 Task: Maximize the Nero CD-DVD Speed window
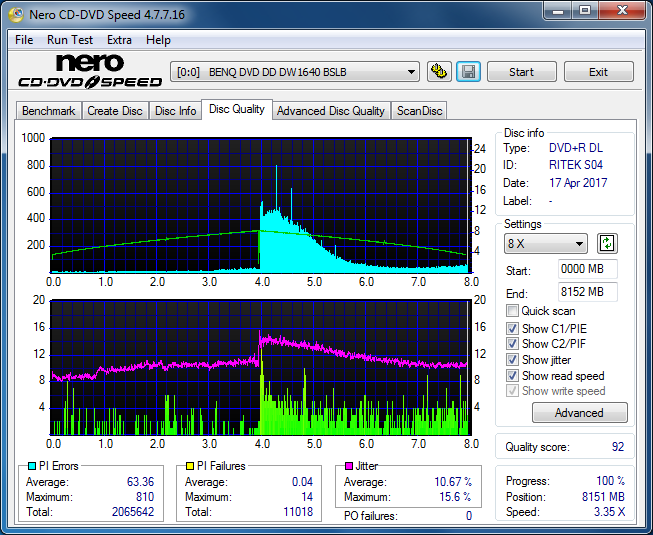click(585, 10)
